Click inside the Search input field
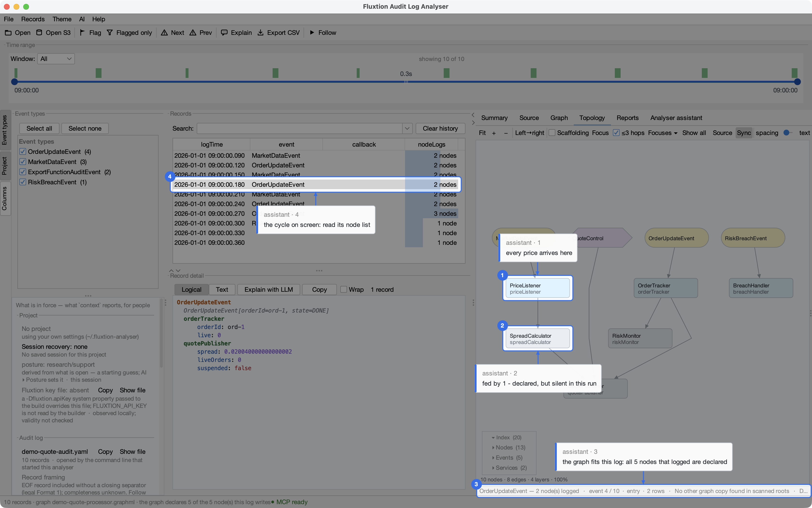Image resolution: width=812 pixels, height=508 pixels. point(300,128)
